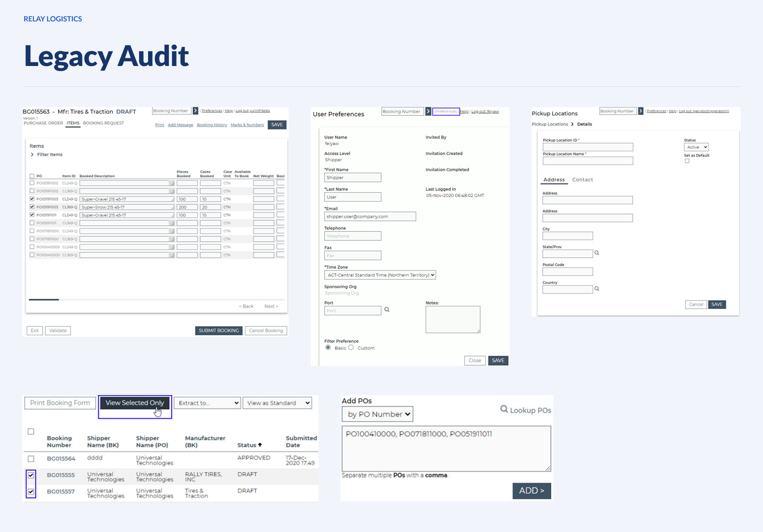The height and width of the screenshot is (532, 763).
Task: Check booking BG015564 checkbox
Action: [31, 458]
